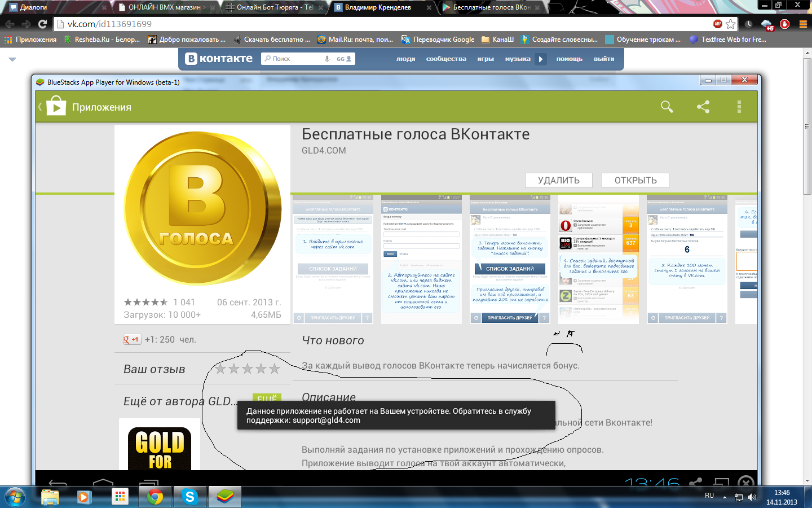This screenshot has width=812, height=508.
Task: Open музыка in VK menu
Action: (518, 59)
